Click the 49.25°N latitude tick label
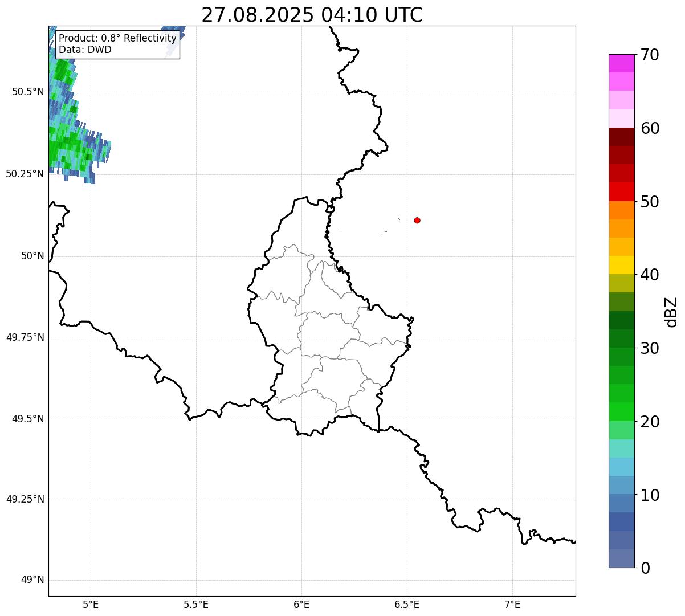 click(25, 500)
